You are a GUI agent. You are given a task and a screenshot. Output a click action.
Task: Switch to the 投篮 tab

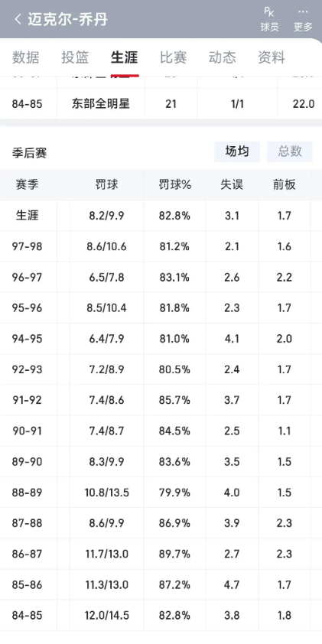[x=75, y=57]
